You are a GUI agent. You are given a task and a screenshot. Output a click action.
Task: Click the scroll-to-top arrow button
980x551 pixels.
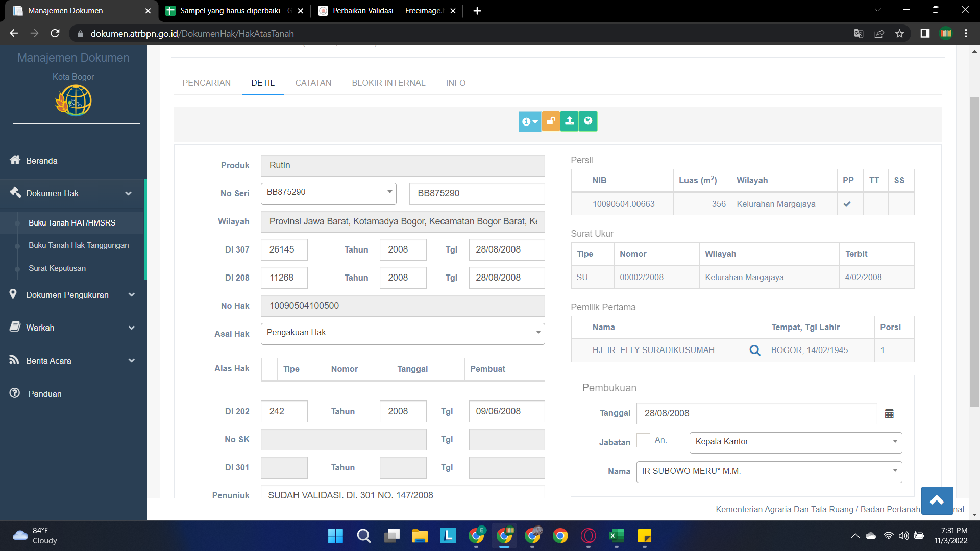pyautogui.click(x=937, y=500)
